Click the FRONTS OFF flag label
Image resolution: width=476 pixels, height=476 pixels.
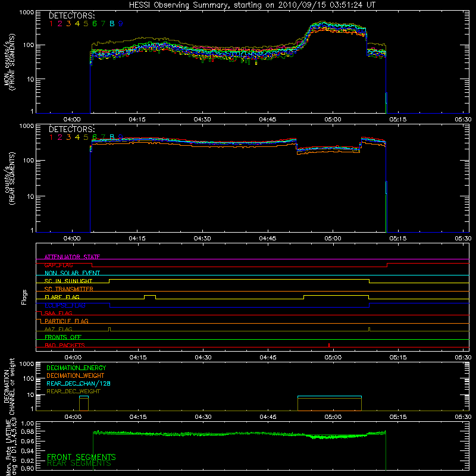(63, 337)
